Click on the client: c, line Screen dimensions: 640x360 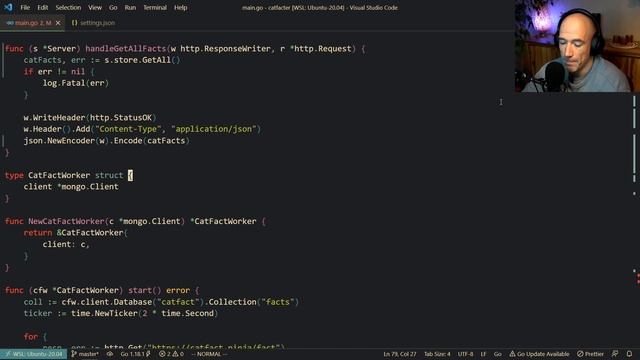click(66, 244)
